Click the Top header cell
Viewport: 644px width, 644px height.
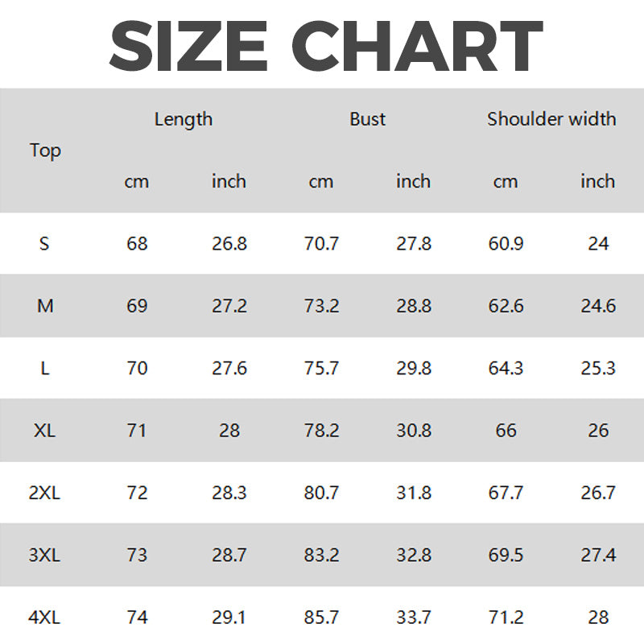coord(45,151)
